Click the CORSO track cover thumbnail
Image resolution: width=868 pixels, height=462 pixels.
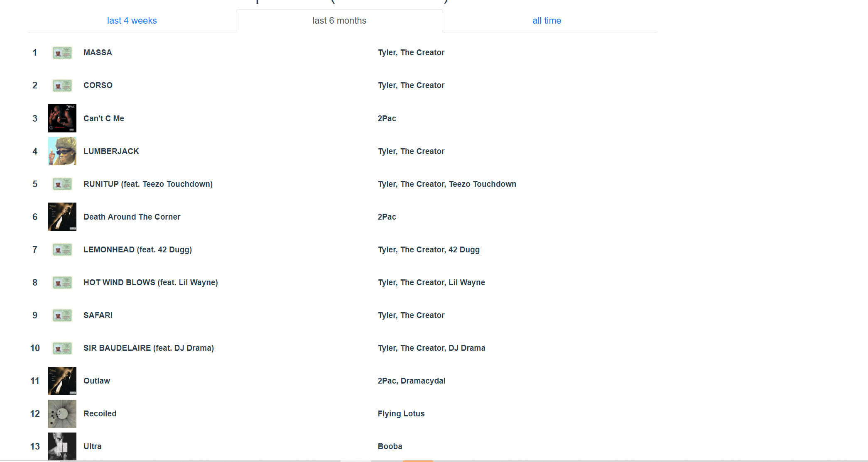62,86
